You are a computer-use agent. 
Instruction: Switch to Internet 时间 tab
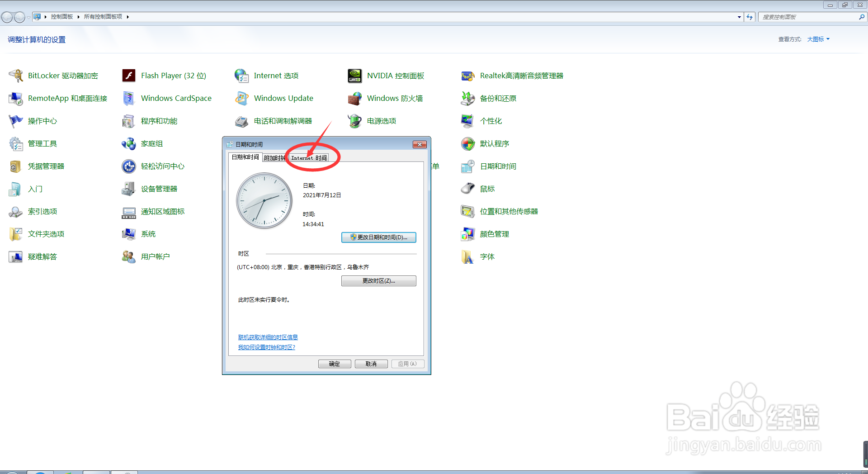(x=309, y=158)
